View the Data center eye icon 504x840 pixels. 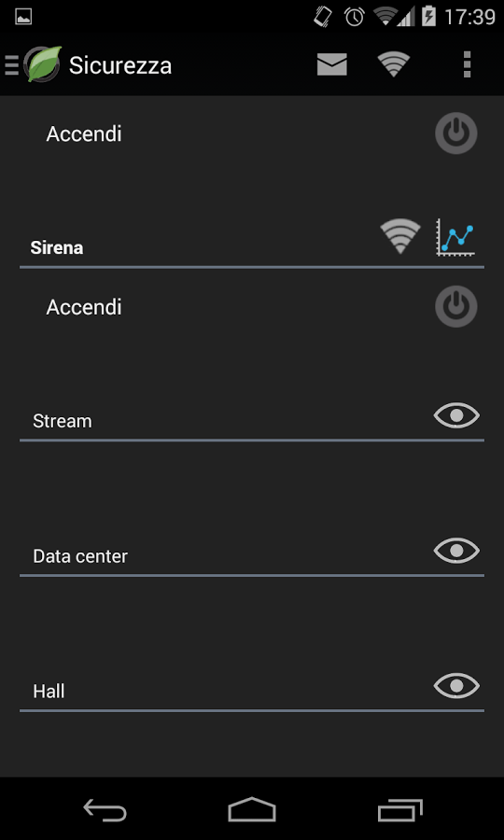coord(456,551)
